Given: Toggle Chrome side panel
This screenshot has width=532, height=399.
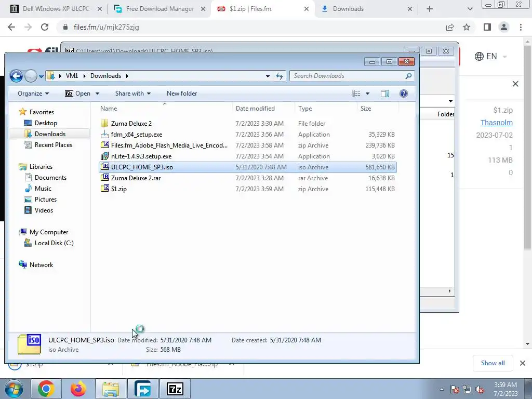Looking at the screenshot, I should point(487,27).
